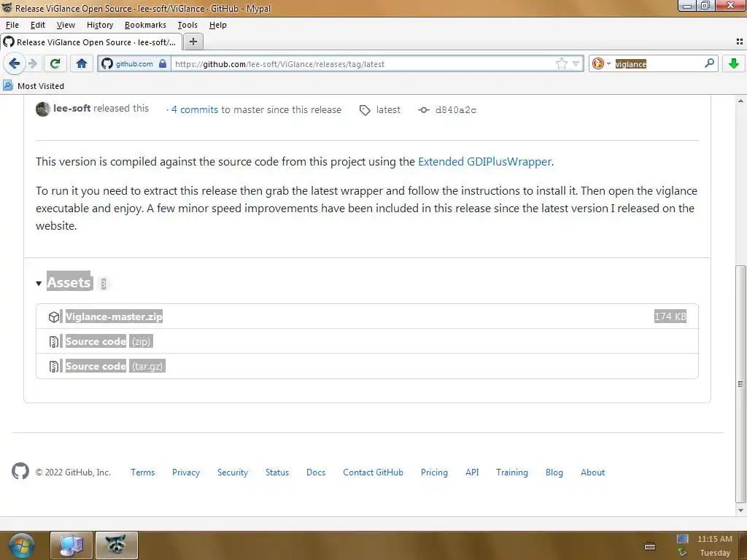Open the DuckDuckGo search engine dropdown
747x560 pixels.
(601, 63)
